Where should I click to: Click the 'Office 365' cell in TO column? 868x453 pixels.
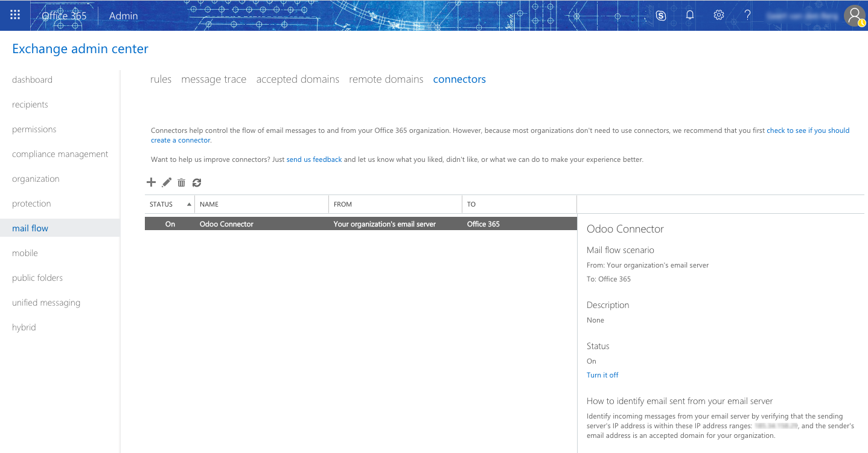coord(483,224)
